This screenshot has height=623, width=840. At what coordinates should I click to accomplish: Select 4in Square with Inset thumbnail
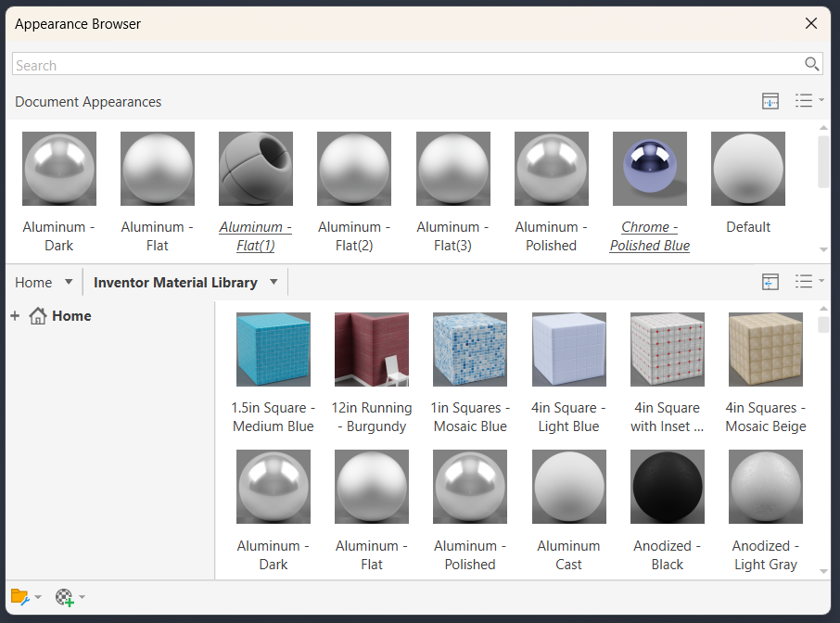pyautogui.click(x=668, y=350)
